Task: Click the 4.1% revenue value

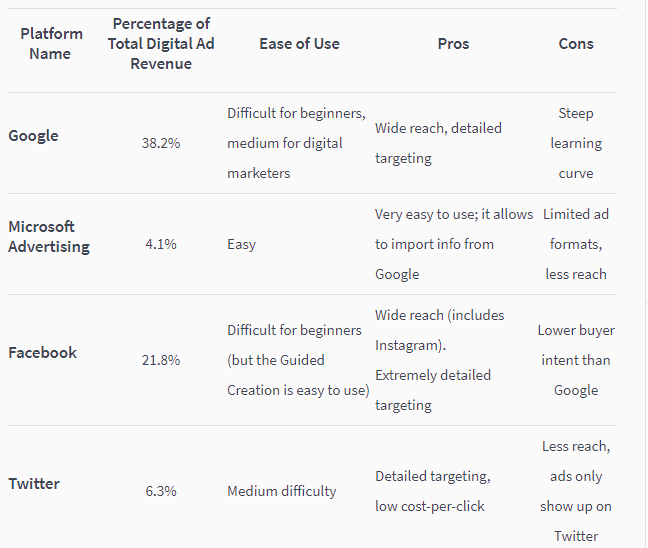Action: (161, 244)
